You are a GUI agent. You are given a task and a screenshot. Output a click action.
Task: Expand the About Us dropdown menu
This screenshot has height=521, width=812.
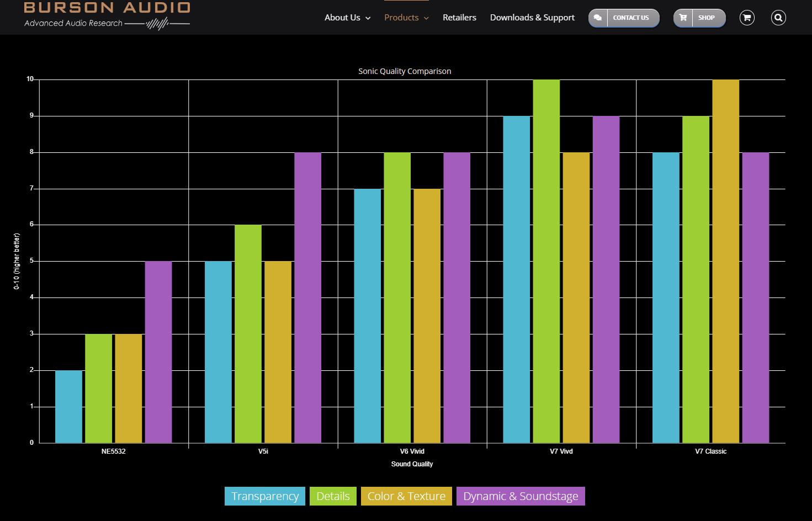click(x=347, y=18)
